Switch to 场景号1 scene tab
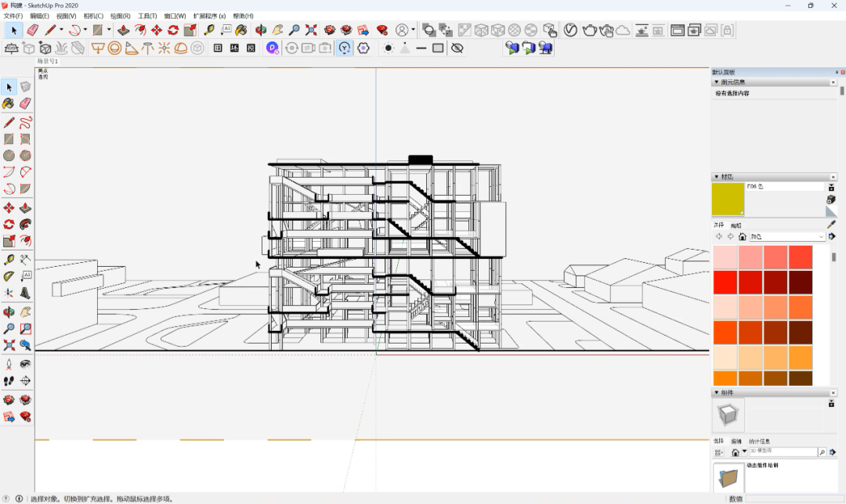This screenshot has width=846, height=504. [x=48, y=62]
